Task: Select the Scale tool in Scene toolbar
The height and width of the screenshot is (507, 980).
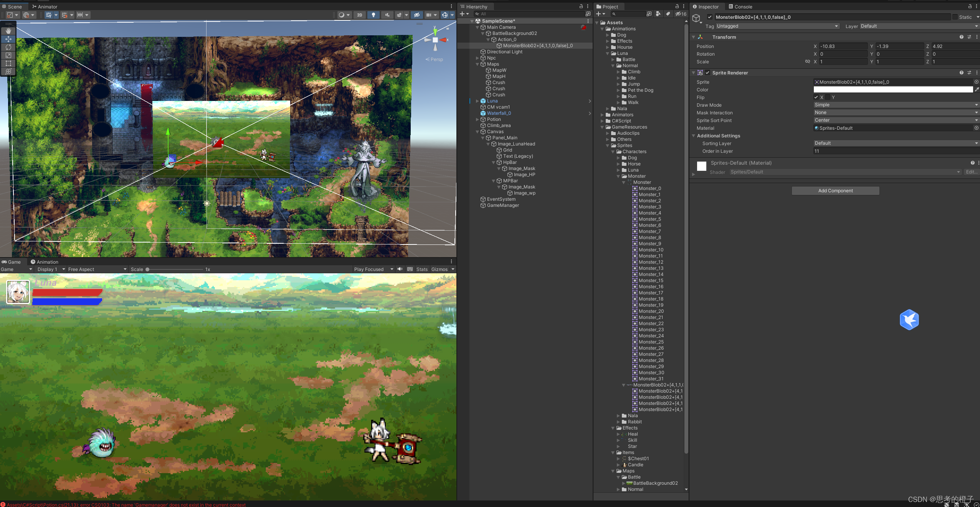Action: point(8,55)
